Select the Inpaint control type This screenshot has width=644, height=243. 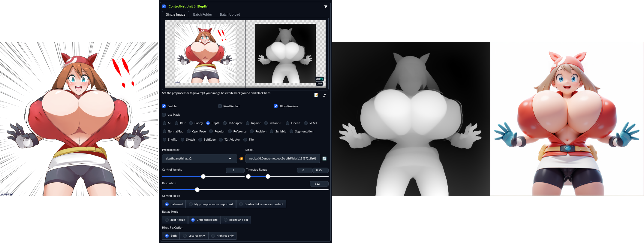[248, 123]
